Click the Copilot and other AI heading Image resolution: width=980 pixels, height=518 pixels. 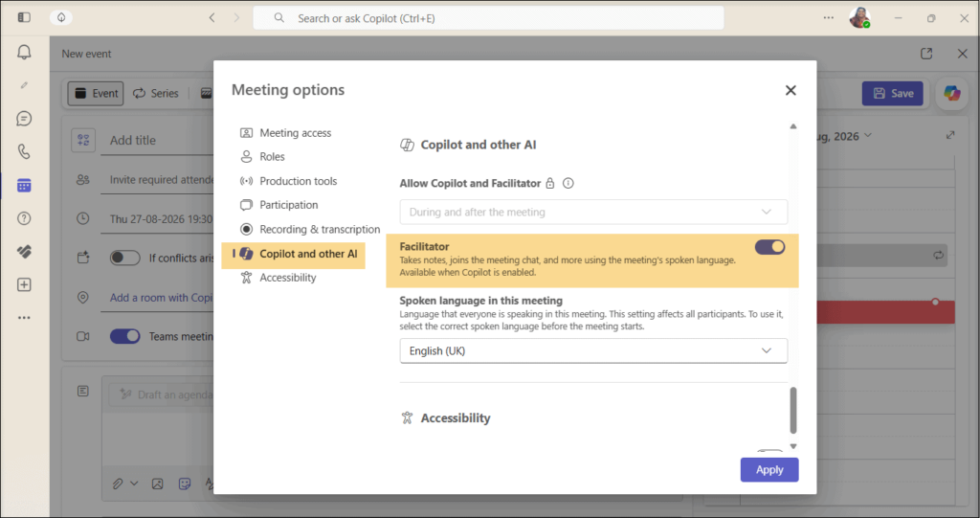click(x=479, y=146)
